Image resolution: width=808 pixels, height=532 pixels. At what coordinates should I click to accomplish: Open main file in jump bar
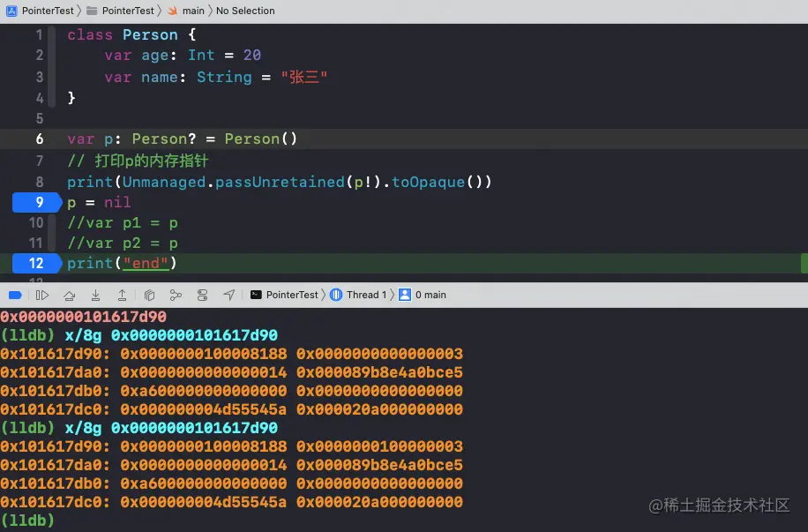pos(185,11)
